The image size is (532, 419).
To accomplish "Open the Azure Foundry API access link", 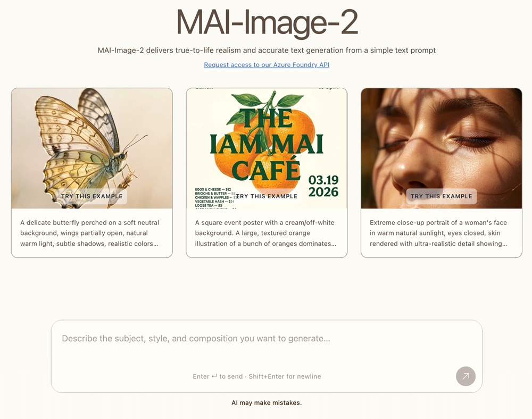I will (267, 65).
